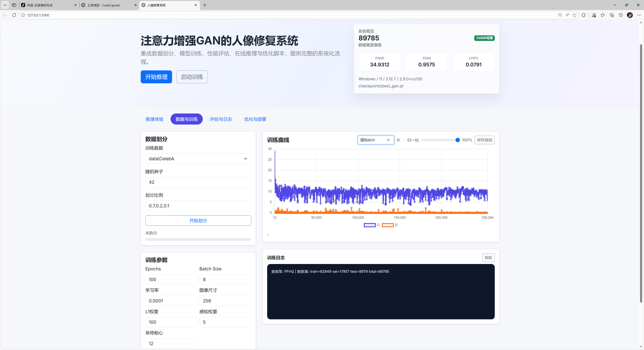Click the add-to-favorites star in address bar
This screenshot has height=350, width=644.
[575, 15]
